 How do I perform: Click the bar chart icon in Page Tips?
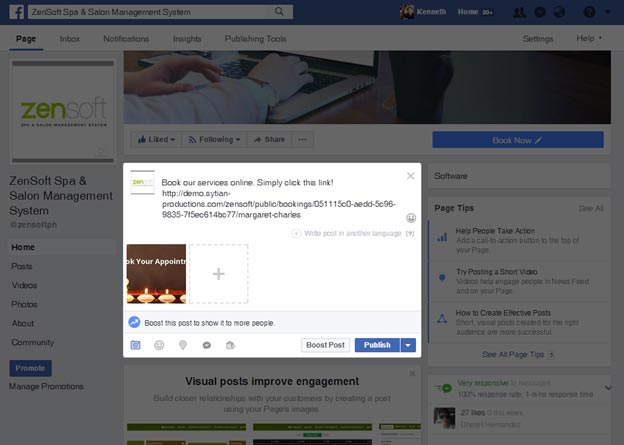pos(442,238)
